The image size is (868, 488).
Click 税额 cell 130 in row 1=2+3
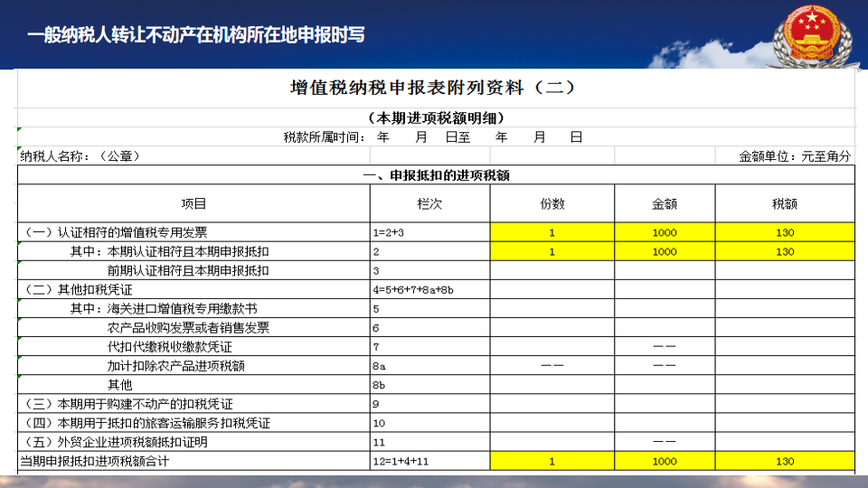785,232
